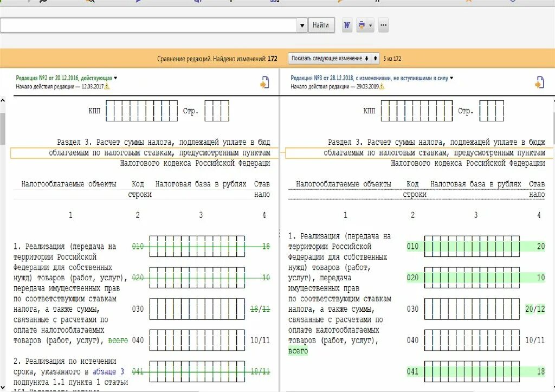This screenshot has height=392, width=555.
Task: Click the change counter 5 из 172
Action: coord(392,59)
